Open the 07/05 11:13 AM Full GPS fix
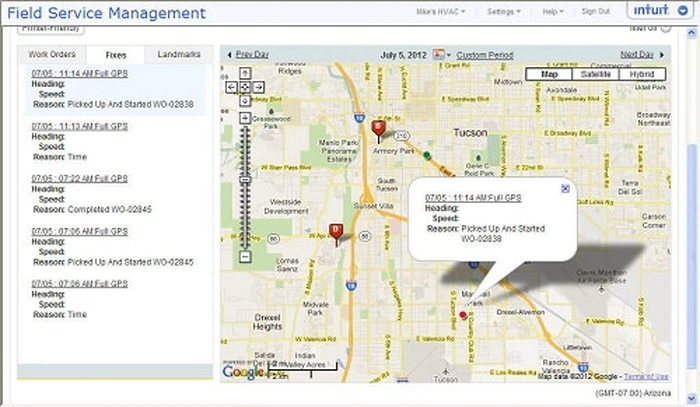700x407 pixels. pyautogui.click(x=79, y=126)
